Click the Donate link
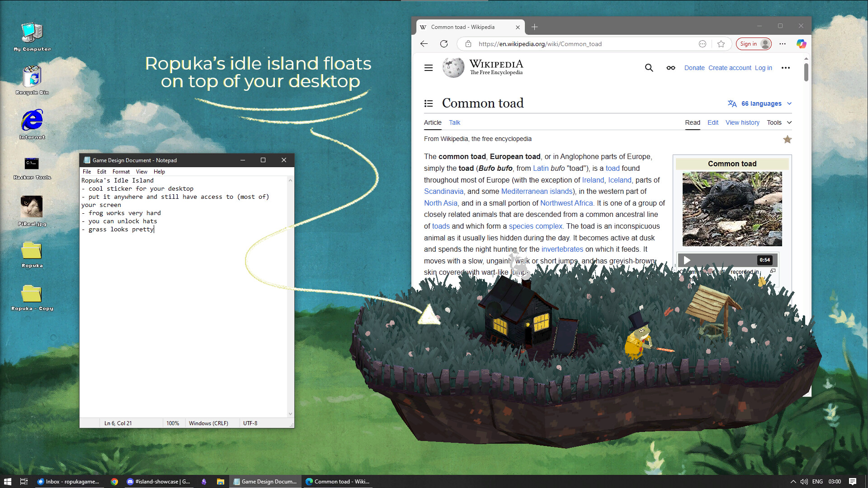 pos(694,67)
